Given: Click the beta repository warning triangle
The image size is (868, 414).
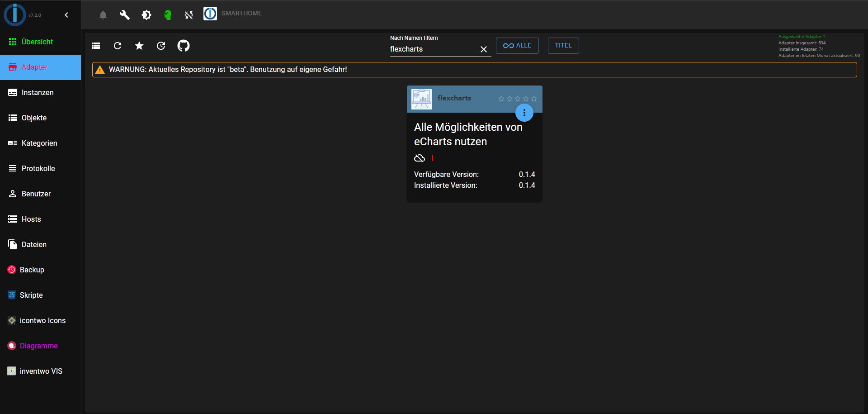Looking at the screenshot, I should [x=100, y=70].
